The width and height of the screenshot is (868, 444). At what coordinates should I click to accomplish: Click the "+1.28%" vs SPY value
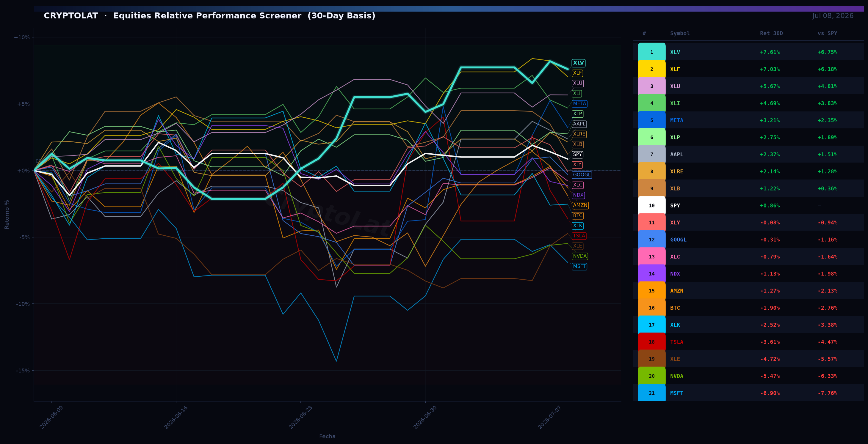pos(827,172)
